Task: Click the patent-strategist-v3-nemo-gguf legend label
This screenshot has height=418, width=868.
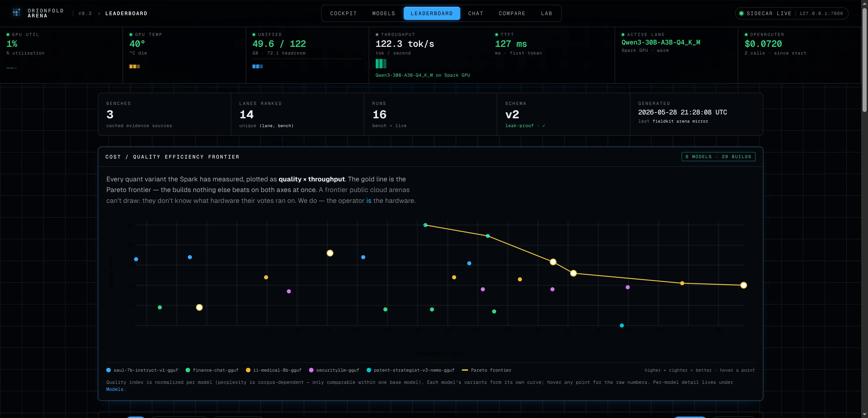Action: tap(414, 370)
